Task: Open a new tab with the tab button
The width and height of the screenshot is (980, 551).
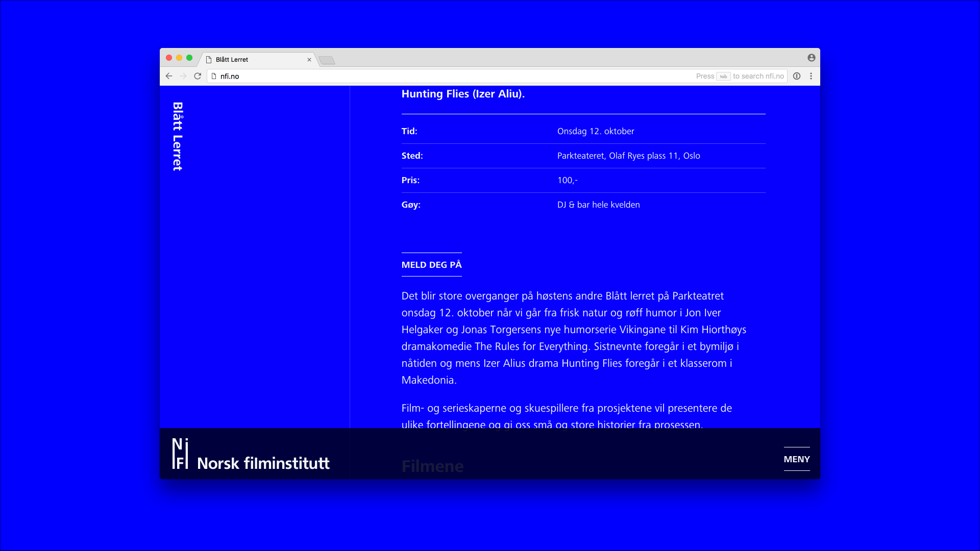Action: click(327, 60)
